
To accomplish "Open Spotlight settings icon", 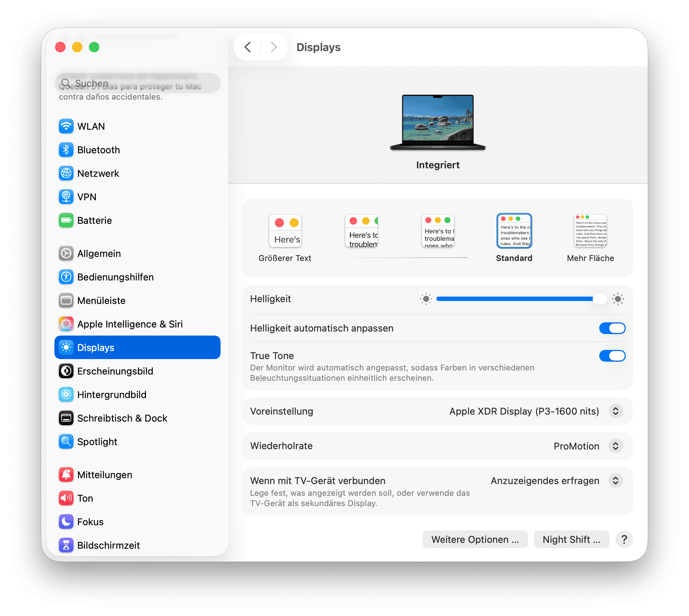I will (x=66, y=442).
